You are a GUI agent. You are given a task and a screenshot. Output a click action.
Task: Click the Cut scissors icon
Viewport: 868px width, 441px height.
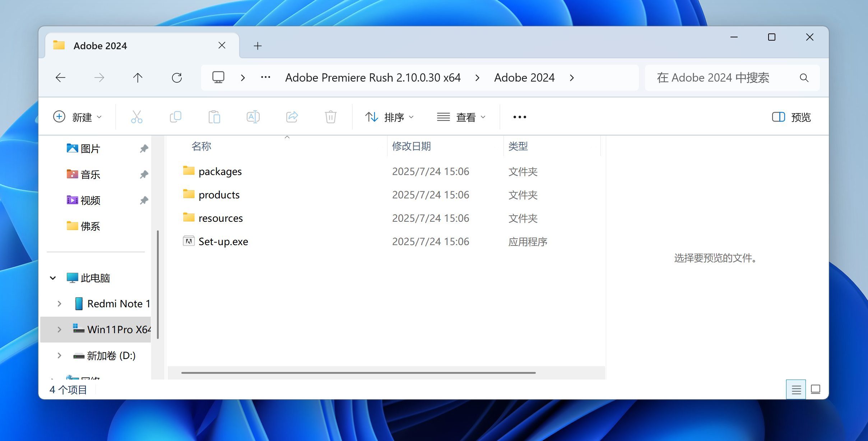pyautogui.click(x=136, y=117)
